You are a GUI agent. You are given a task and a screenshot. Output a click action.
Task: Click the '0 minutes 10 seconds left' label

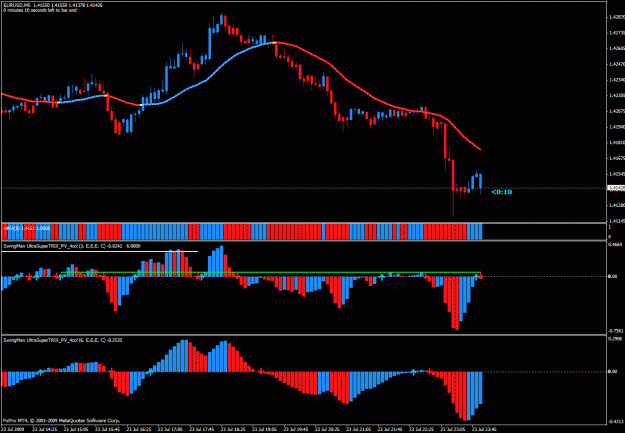click(x=40, y=10)
